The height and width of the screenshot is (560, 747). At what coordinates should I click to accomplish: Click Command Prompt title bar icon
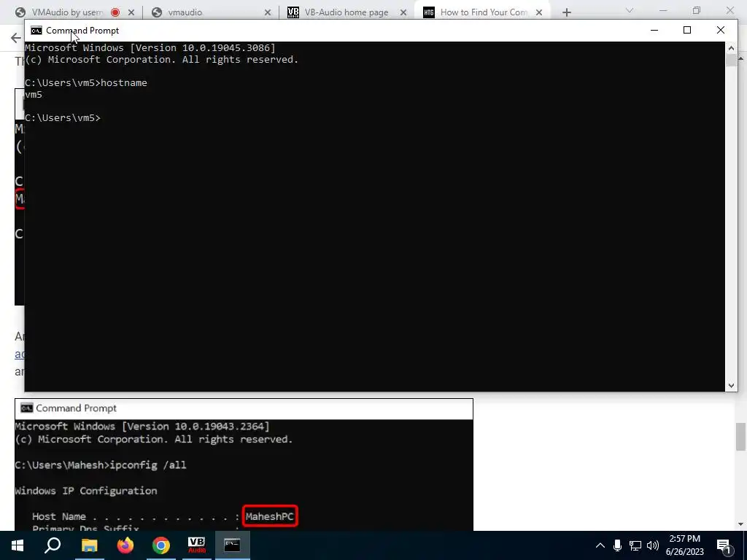36,31
